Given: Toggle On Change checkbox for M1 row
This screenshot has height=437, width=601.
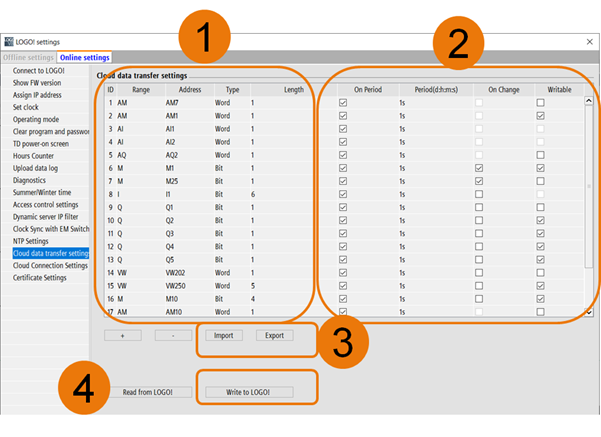Looking at the screenshot, I should (x=479, y=168).
